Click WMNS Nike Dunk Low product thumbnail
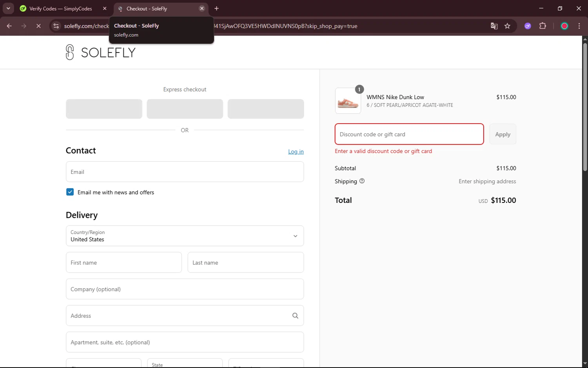Viewport: 588px width, 368px height. tap(348, 101)
